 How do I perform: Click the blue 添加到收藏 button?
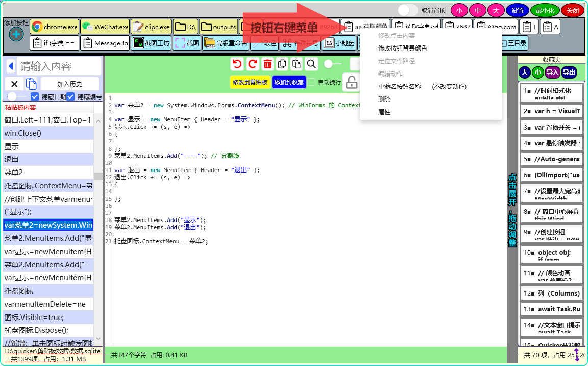(x=289, y=82)
